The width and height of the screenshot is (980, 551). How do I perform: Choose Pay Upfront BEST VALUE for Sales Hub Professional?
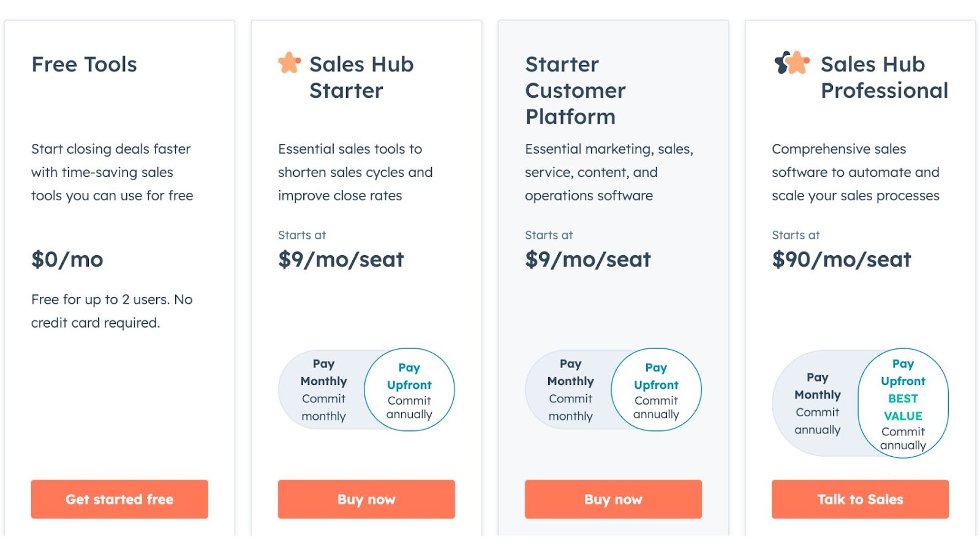click(x=903, y=404)
